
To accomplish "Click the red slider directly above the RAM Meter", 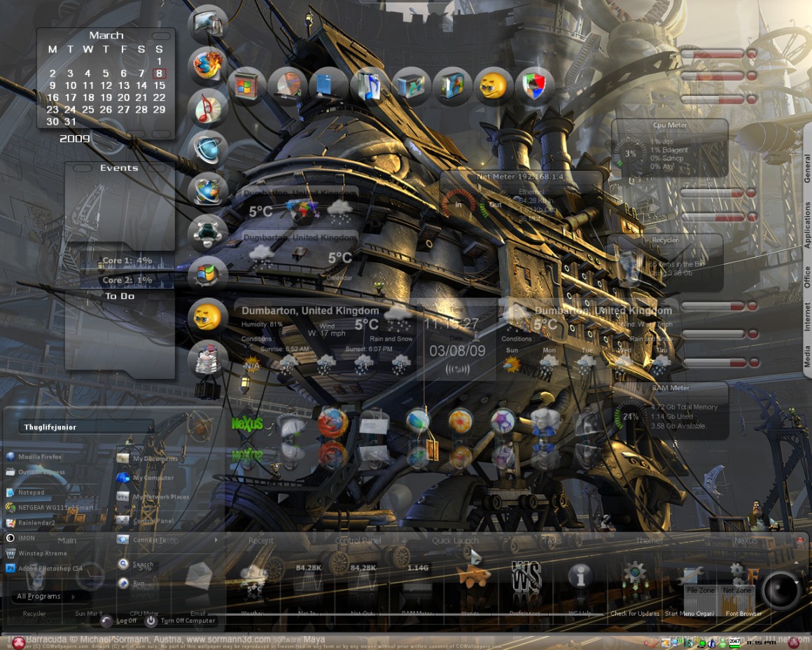I will pos(719,362).
